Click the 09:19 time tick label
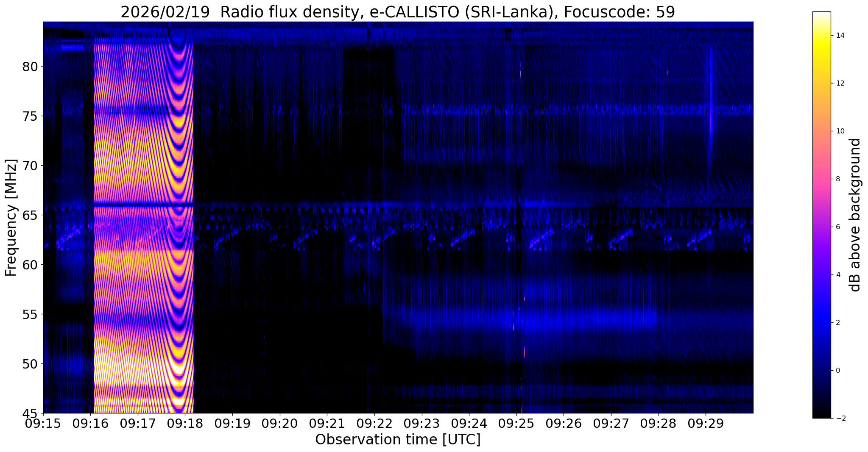868x452 pixels. click(x=232, y=423)
